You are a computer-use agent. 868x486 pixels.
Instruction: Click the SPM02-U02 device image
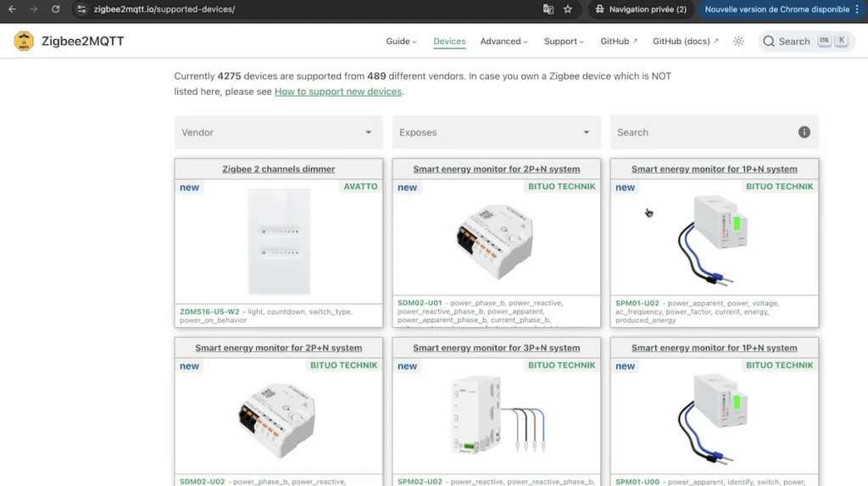point(498,416)
